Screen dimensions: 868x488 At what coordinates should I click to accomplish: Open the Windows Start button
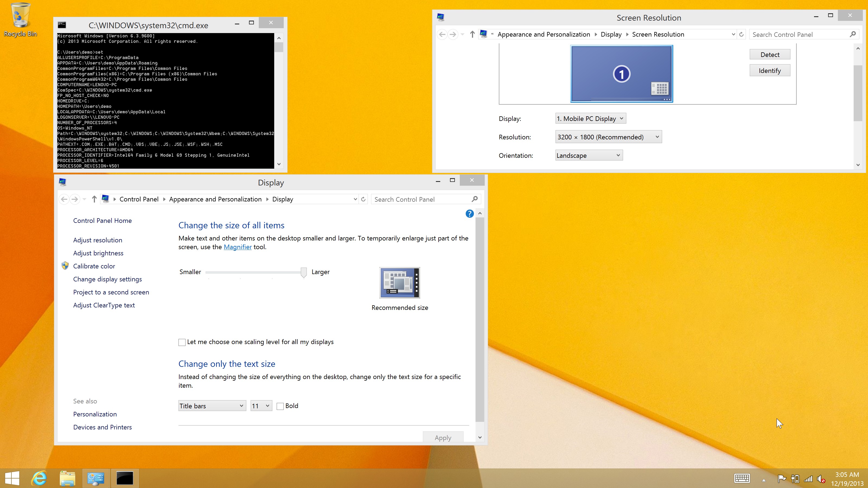click(x=12, y=478)
